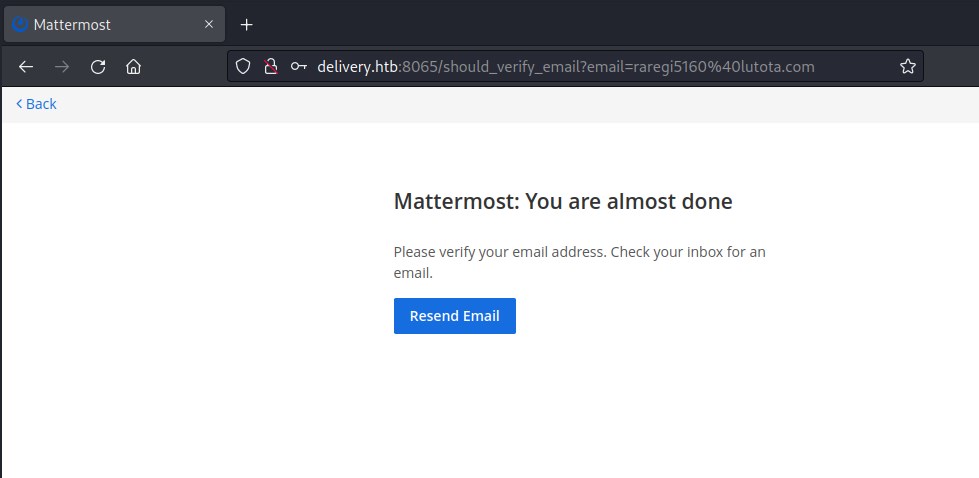Click the chevron left of "Back"

tap(19, 104)
